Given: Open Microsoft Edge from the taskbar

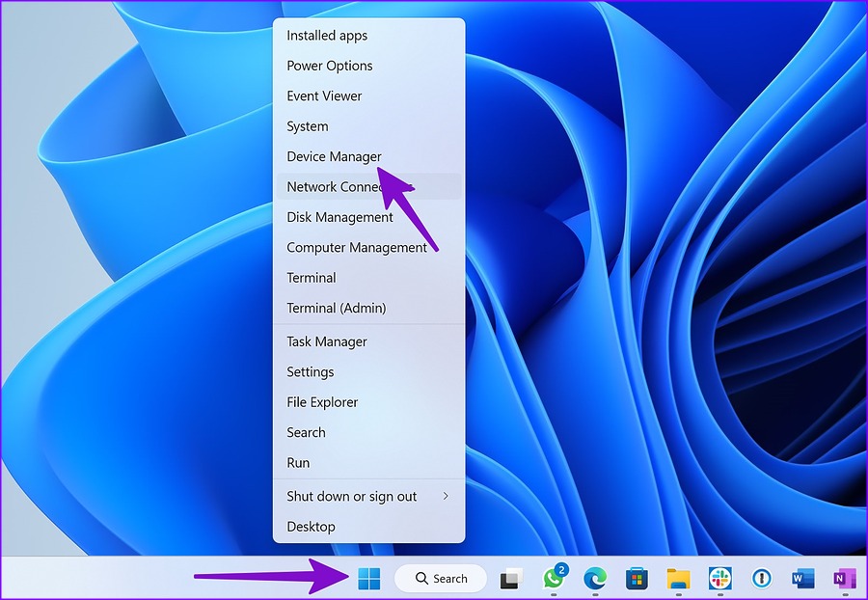Looking at the screenshot, I should pos(595,579).
